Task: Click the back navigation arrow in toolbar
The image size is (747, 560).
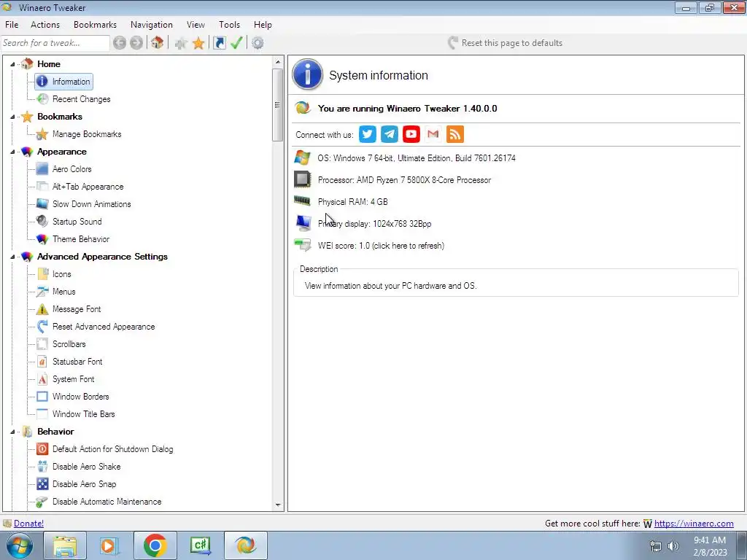Action: [120, 43]
